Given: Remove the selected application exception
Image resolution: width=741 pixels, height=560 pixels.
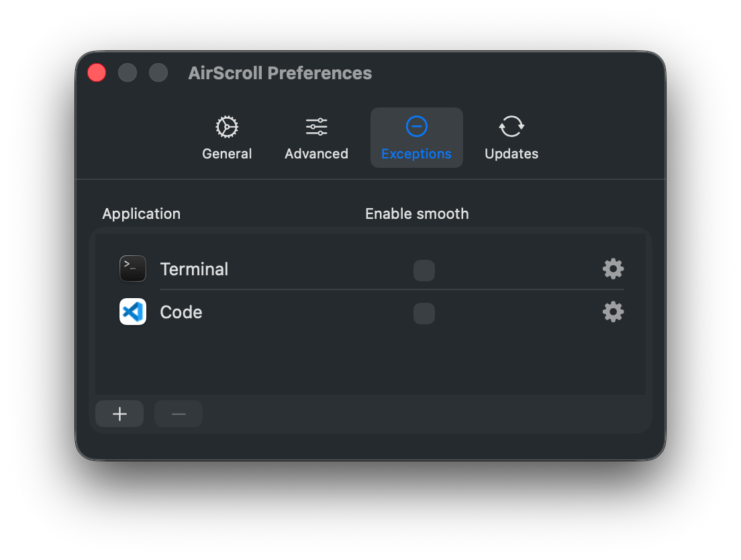Looking at the screenshot, I should [x=178, y=413].
